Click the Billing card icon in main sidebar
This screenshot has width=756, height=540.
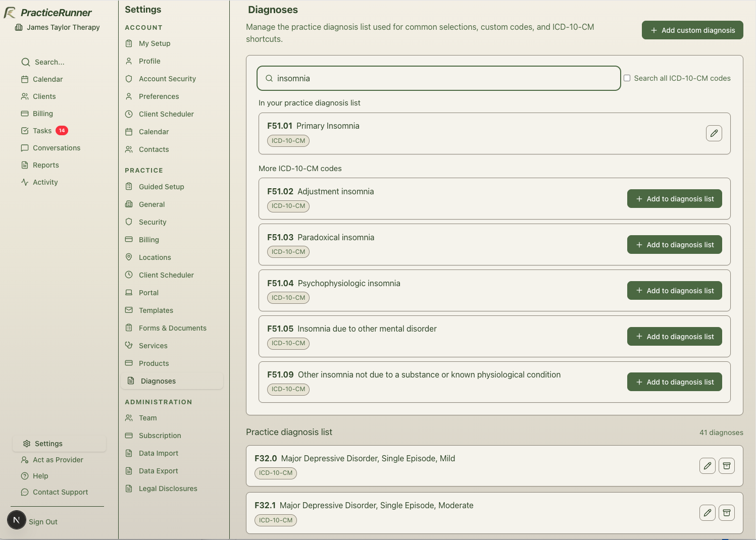[x=25, y=114]
